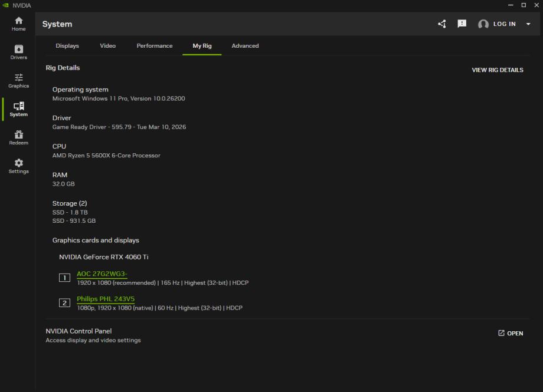Click the Microsoft Windows 11 Pro version text

tap(119, 98)
